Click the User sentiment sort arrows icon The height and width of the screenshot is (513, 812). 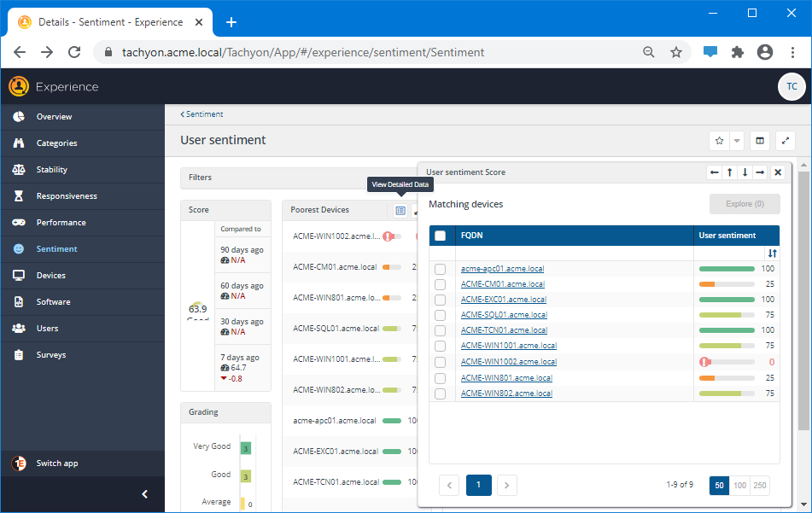[x=772, y=254]
